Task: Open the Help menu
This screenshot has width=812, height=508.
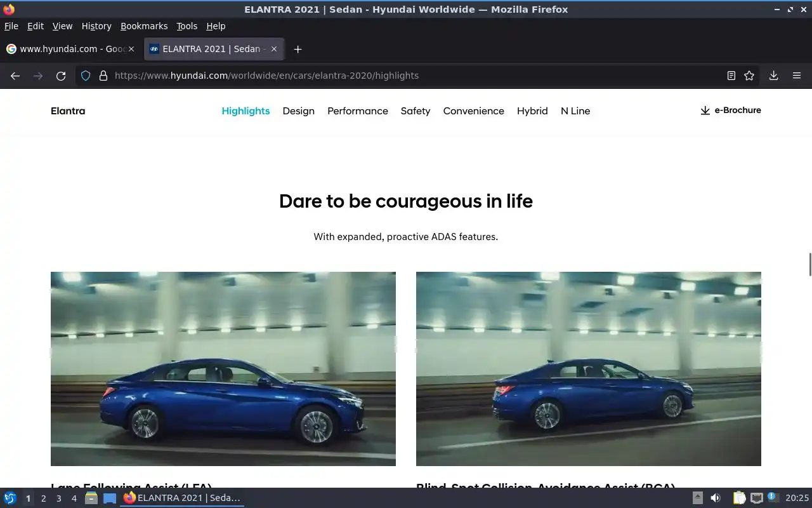Action: pos(216,26)
